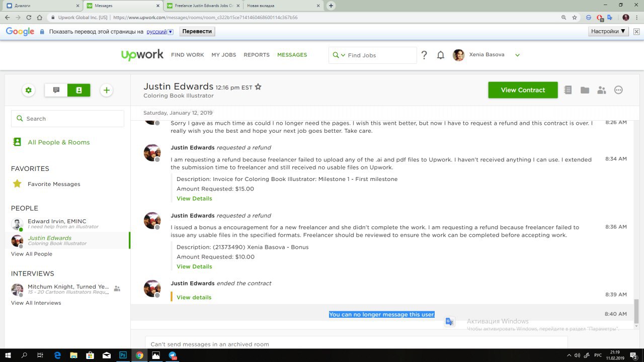Viewport: 644px width, 362px height.
Task: Open the Chrome three-dot menu
Action: click(637, 17)
